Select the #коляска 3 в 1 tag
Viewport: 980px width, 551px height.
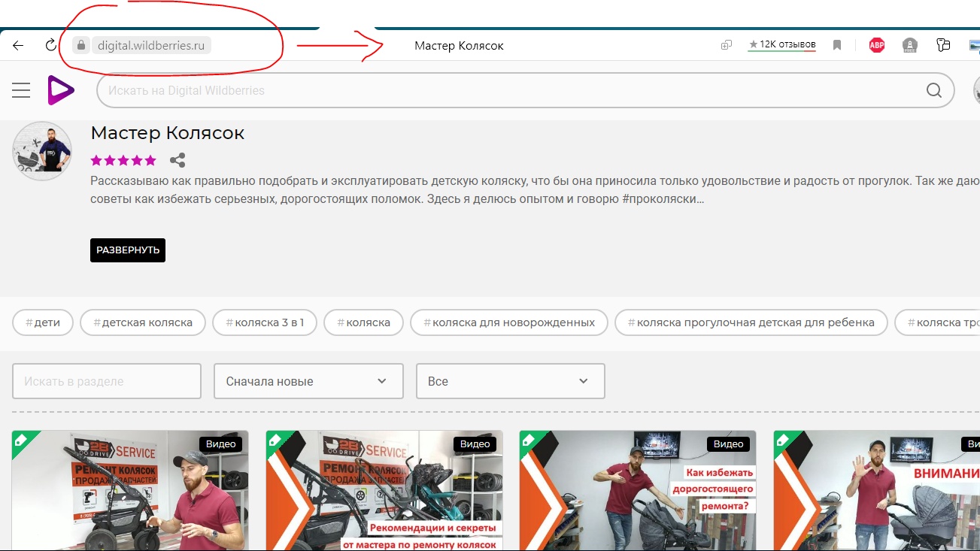264,322
